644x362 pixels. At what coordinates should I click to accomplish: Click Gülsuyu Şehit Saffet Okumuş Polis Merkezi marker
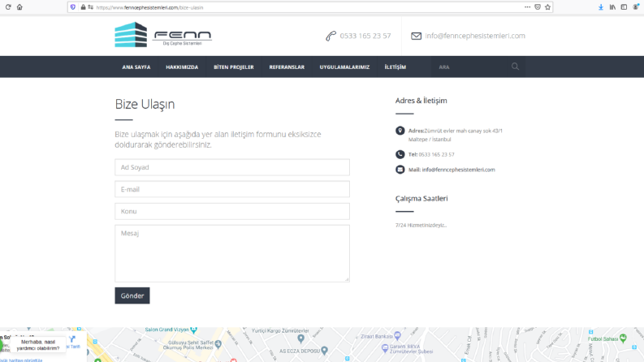pyautogui.click(x=218, y=343)
